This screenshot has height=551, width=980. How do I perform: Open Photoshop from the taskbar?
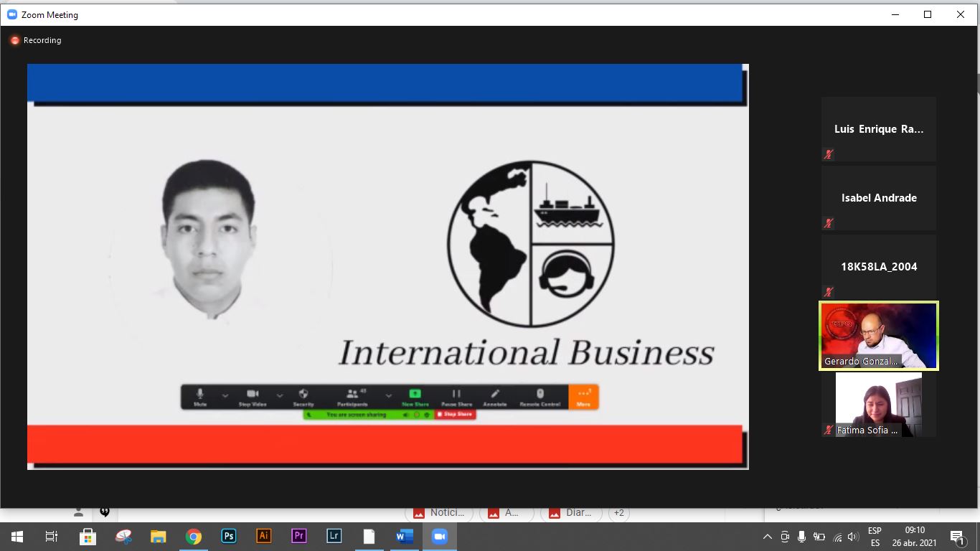coord(229,536)
